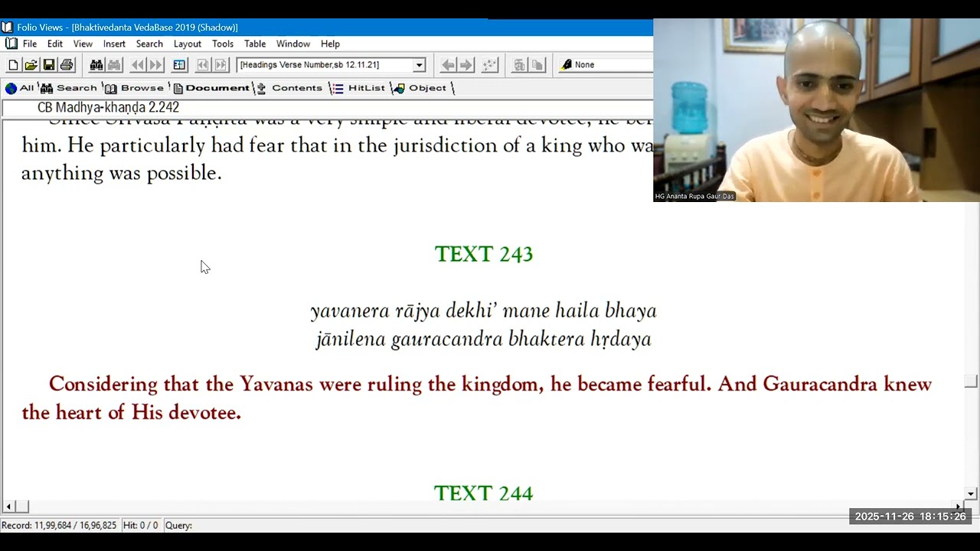The height and width of the screenshot is (551, 980).
Task: Go to next hit double-arrow icon
Action: 155,65
